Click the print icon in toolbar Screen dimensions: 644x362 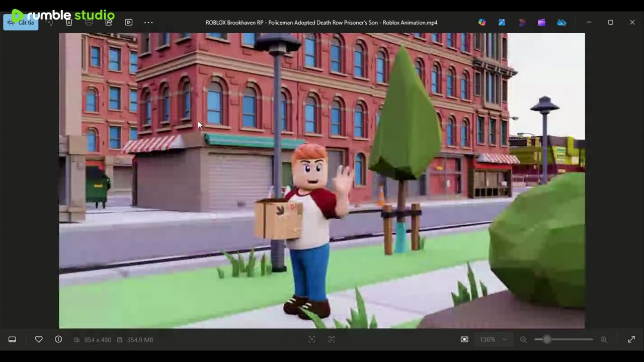coord(89,23)
